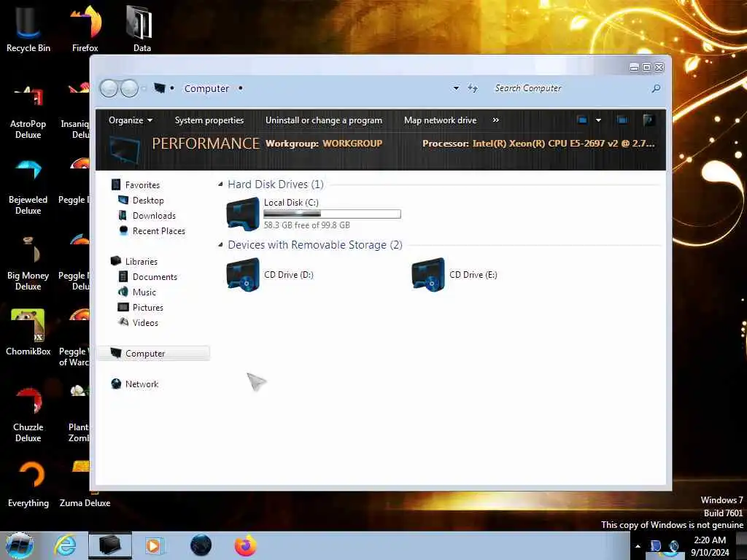Screen dimensions: 747x560
Task: Click the Back navigation button in Explorer
Action: (109, 88)
